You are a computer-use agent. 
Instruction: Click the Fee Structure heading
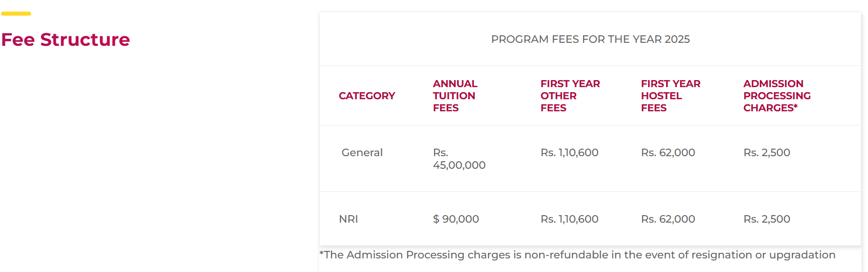point(65,40)
